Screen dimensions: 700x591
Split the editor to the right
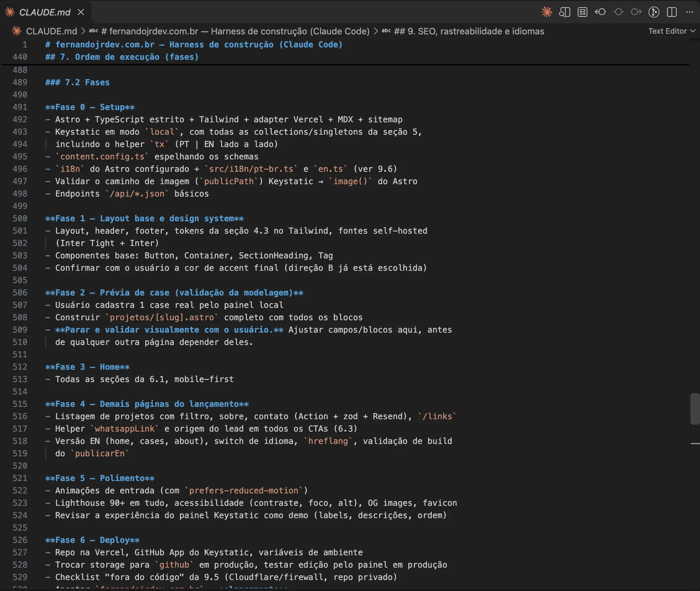(x=672, y=12)
